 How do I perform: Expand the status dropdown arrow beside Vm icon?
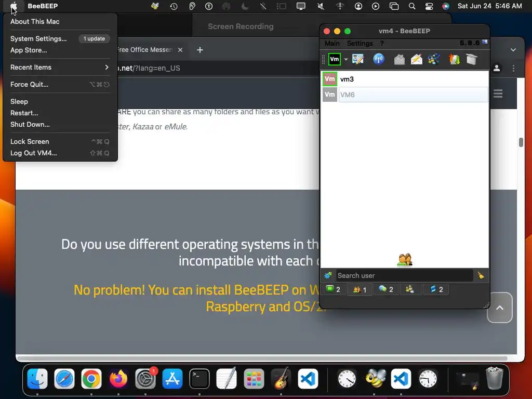click(345, 59)
